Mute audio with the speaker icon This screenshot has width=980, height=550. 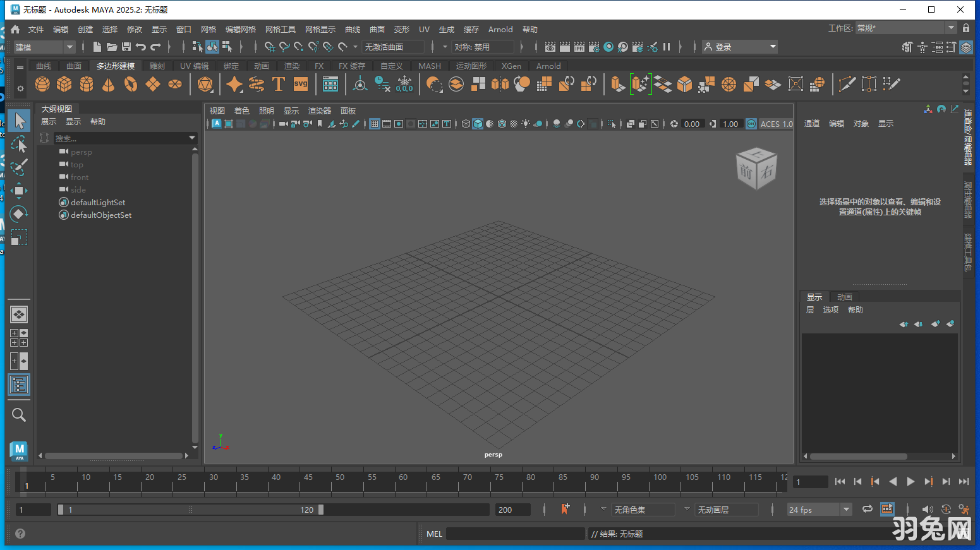pos(928,509)
